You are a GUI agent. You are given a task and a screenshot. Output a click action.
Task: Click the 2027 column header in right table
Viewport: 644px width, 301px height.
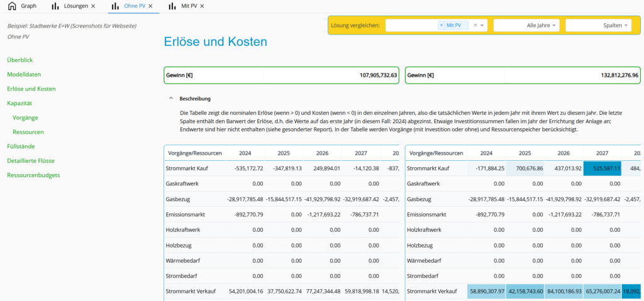602,153
